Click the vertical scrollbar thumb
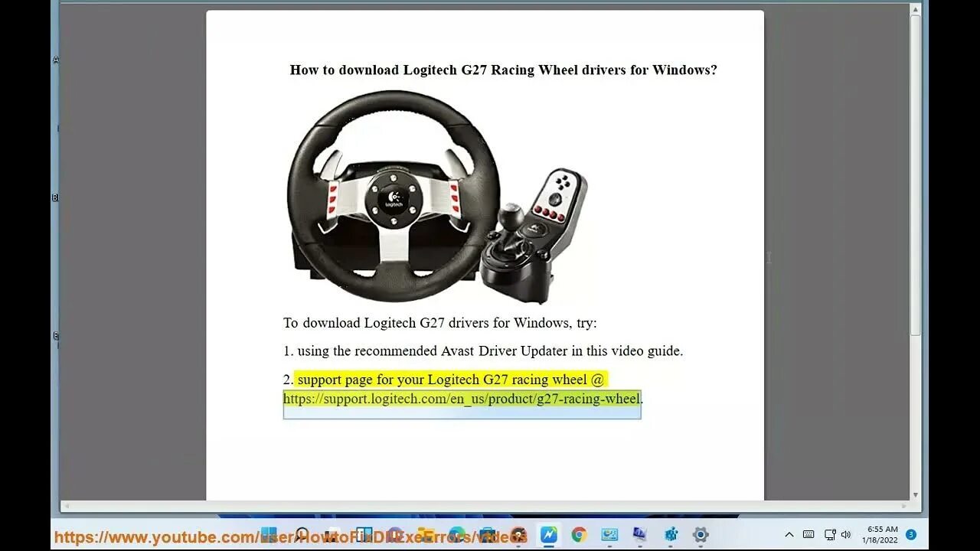 [x=915, y=174]
